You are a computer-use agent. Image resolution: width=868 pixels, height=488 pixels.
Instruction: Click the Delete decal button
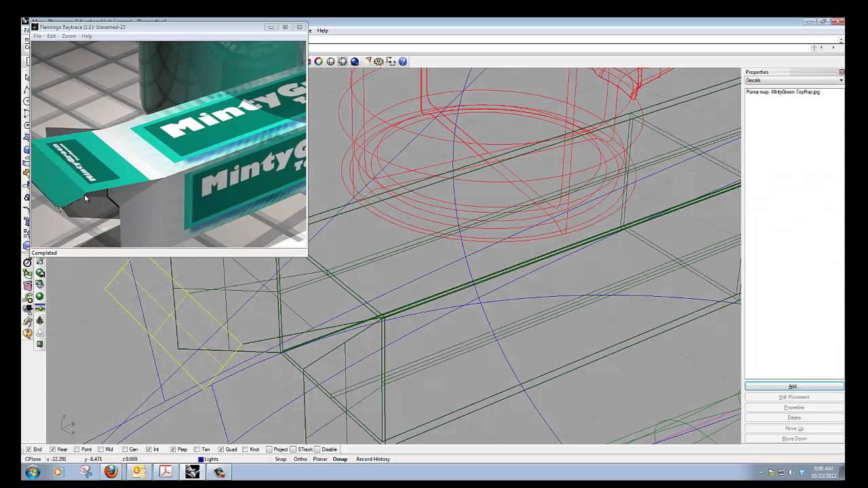[794, 418]
